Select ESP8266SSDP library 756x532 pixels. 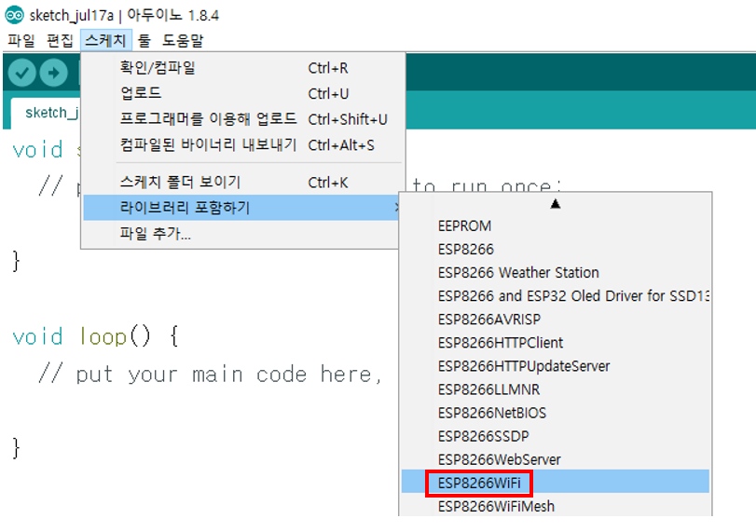tap(556, 436)
